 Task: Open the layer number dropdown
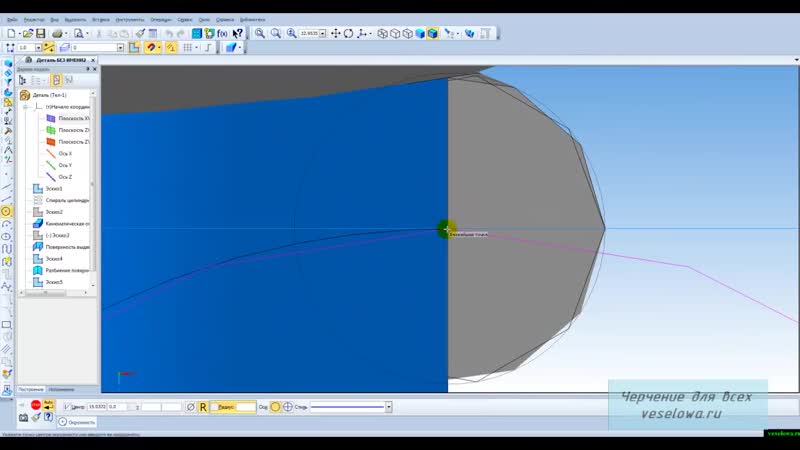click(x=120, y=47)
